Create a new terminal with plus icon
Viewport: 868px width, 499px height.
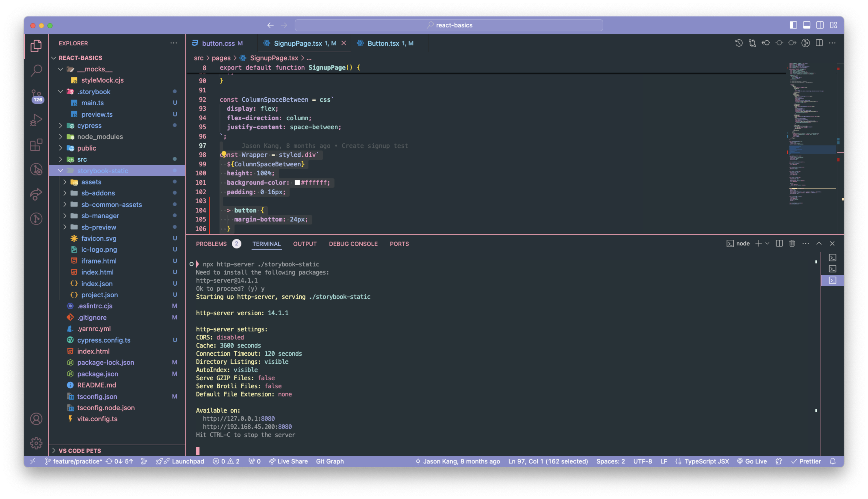point(758,243)
